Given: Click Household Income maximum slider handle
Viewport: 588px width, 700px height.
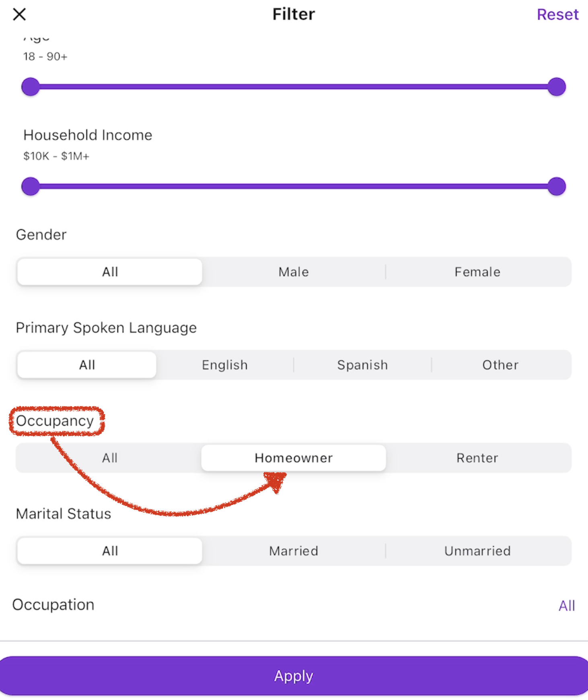Looking at the screenshot, I should click(557, 186).
